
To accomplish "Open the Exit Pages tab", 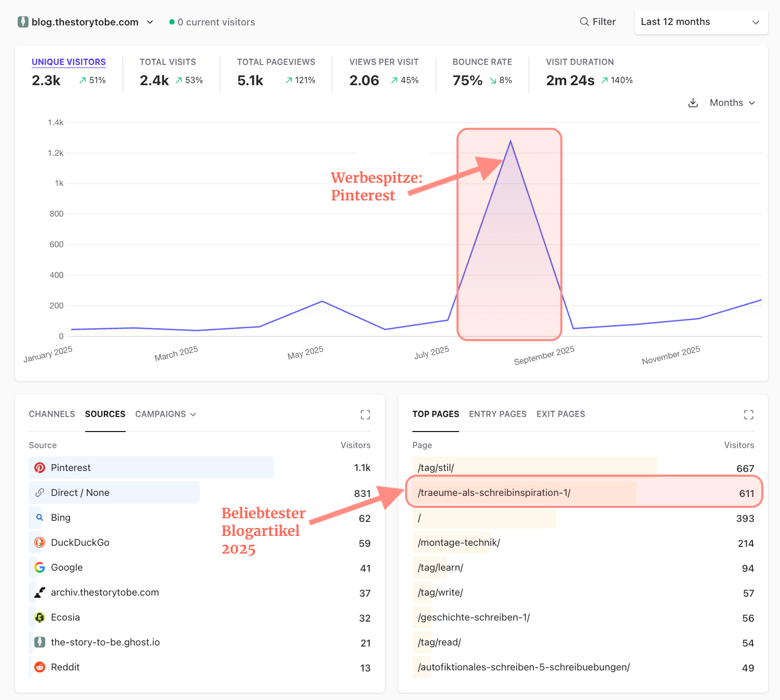I will pyautogui.click(x=560, y=414).
